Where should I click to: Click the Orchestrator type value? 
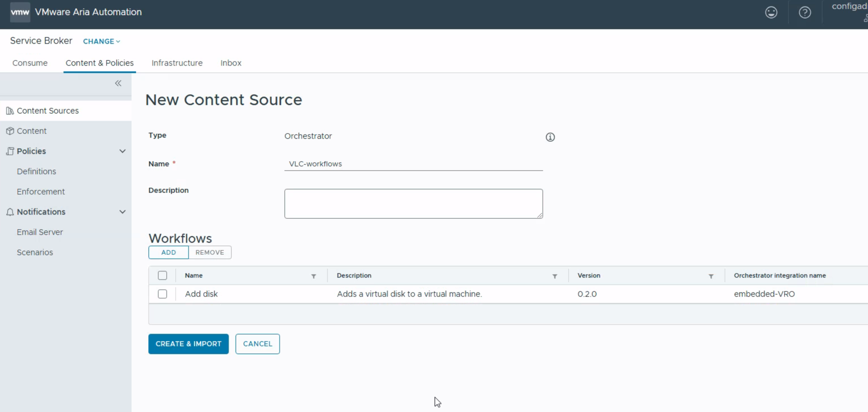point(308,136)
